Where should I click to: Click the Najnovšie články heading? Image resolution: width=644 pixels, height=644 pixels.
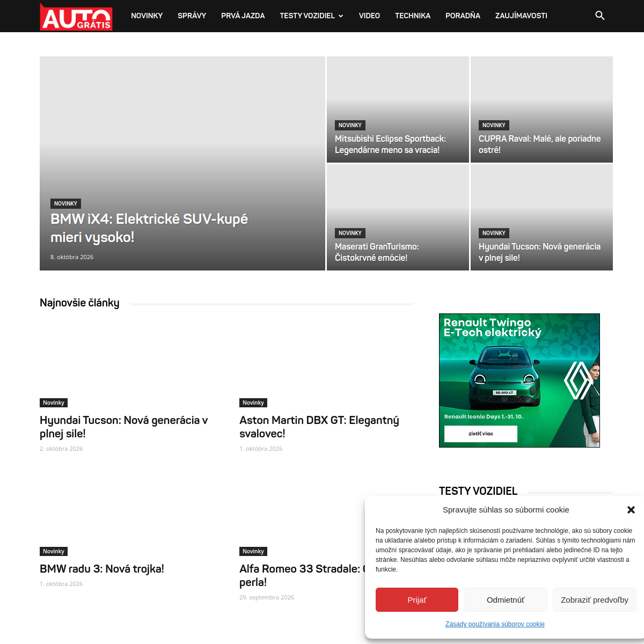pos(79,303)
